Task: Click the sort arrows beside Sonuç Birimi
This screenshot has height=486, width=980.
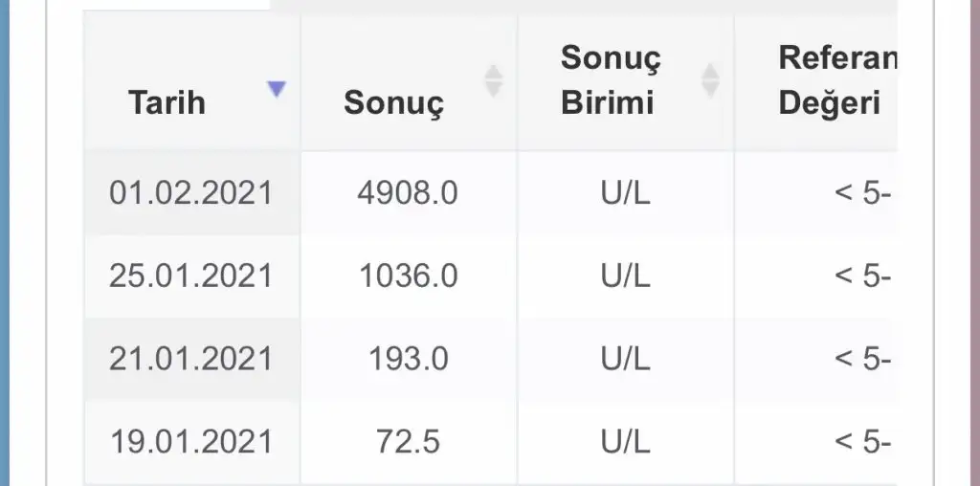Action: (710, 81)
